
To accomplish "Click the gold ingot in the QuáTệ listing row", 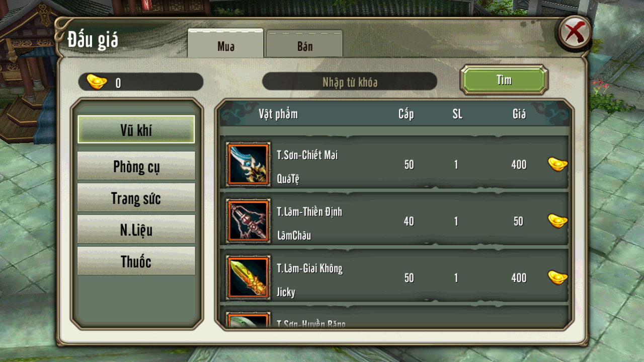I will (557, 164).
